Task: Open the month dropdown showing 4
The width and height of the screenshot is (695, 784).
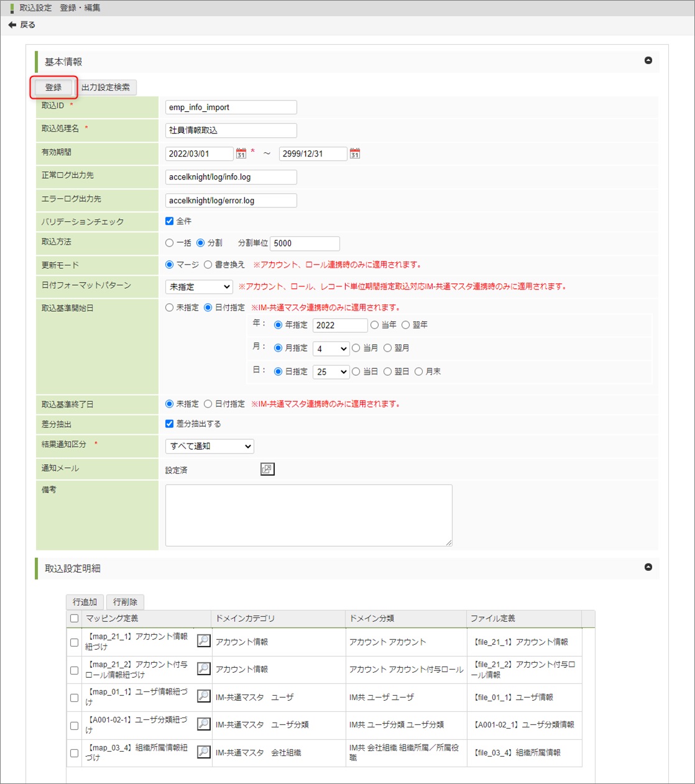Action: pos(331,349)
